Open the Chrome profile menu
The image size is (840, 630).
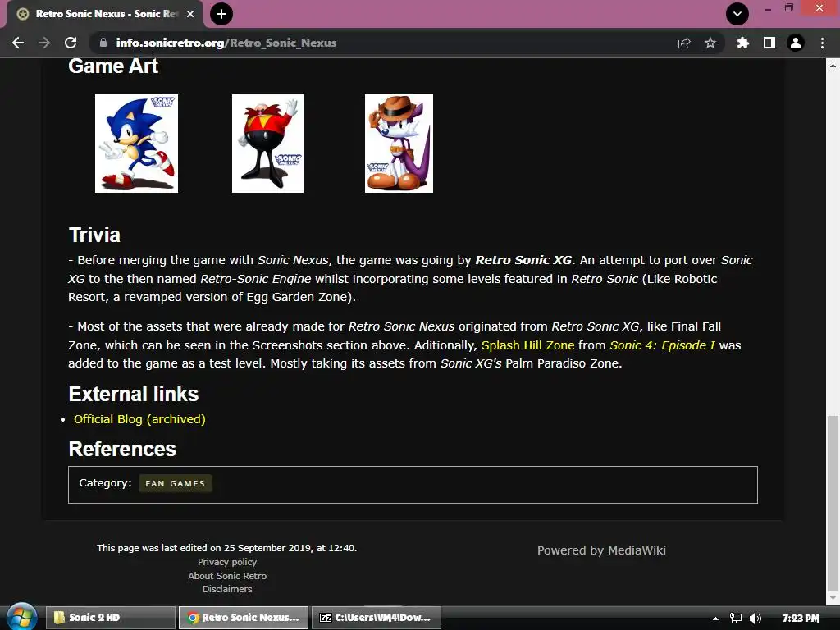coord(796,43)
